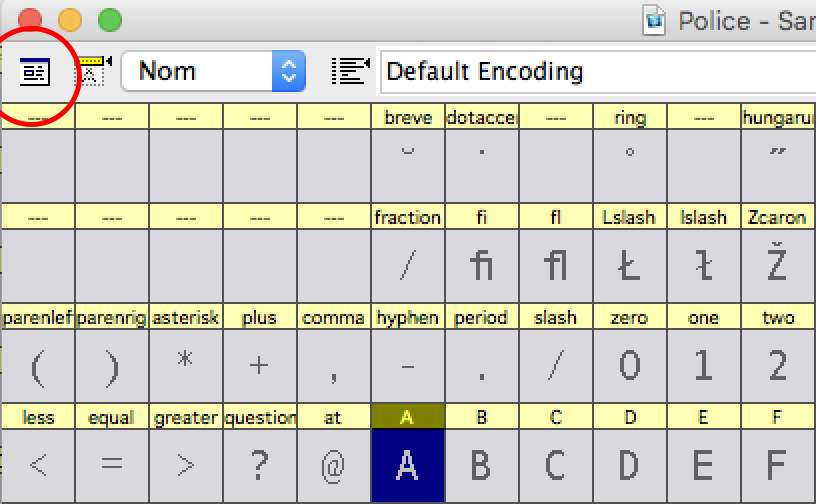Click the red-circled font panel toolbar icon
The width and height of the screenshot is (816, 504).
[35, 71]
